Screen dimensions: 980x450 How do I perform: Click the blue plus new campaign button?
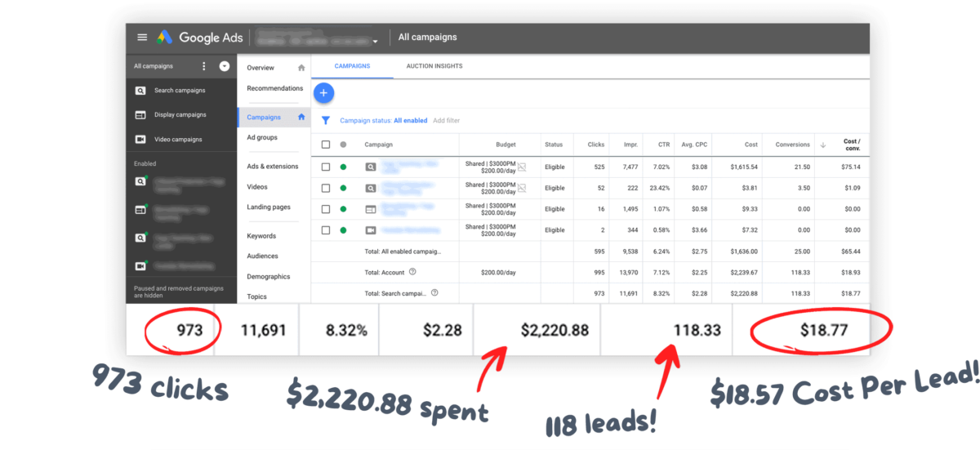pos(323,93)
